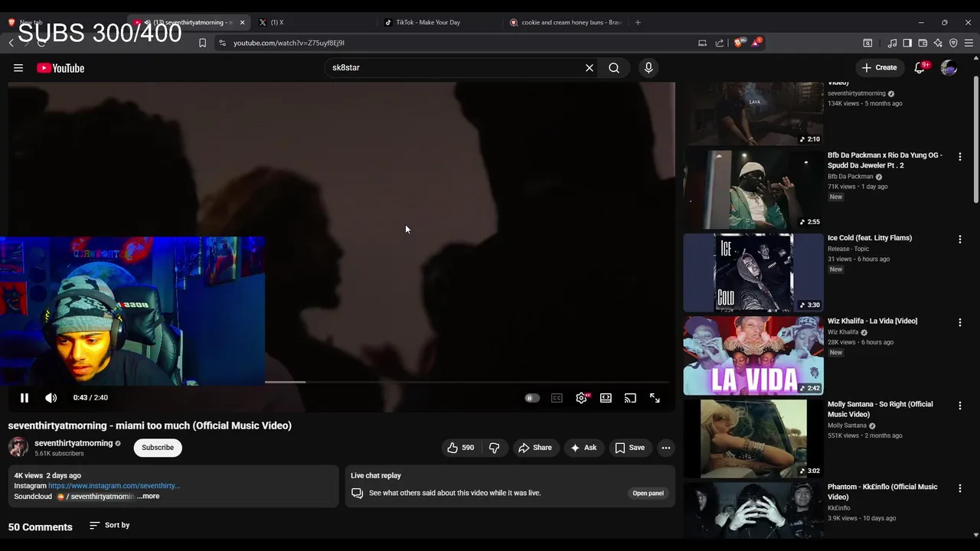The height and width of the screenshot is (551, 980).
Task: Open options menu for Molly Santana video
Action: pos(960,406)
